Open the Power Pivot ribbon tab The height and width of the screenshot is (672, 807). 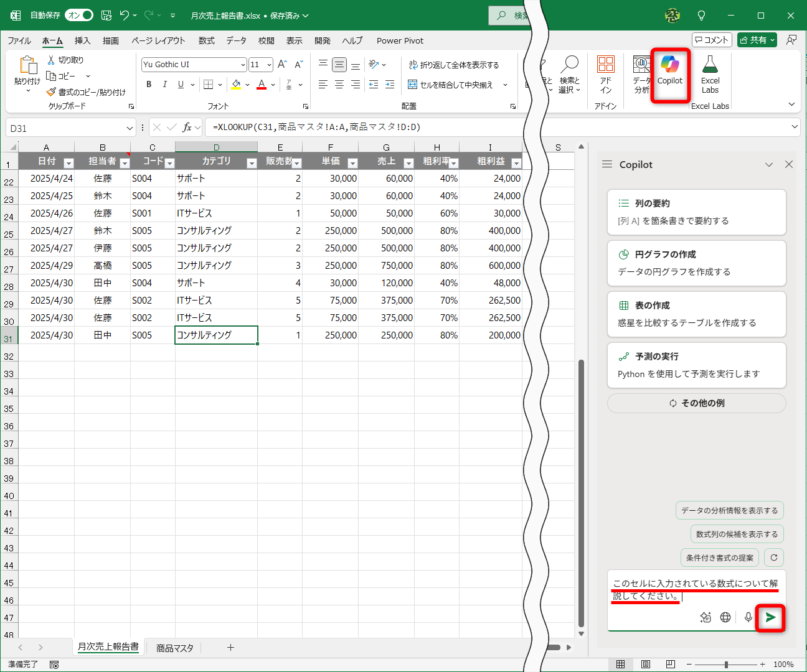tap(400, 40)
